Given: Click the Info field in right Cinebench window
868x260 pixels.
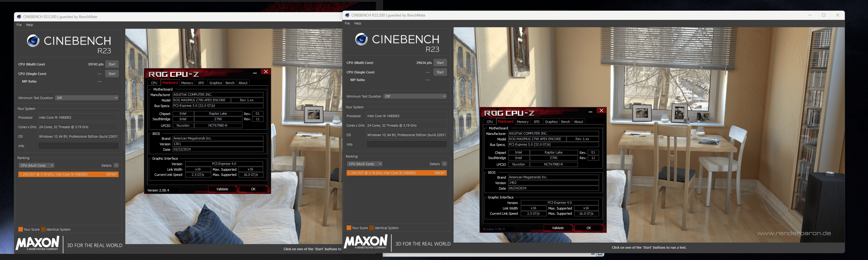Looking at the screenshot, I should click(406, 144).
